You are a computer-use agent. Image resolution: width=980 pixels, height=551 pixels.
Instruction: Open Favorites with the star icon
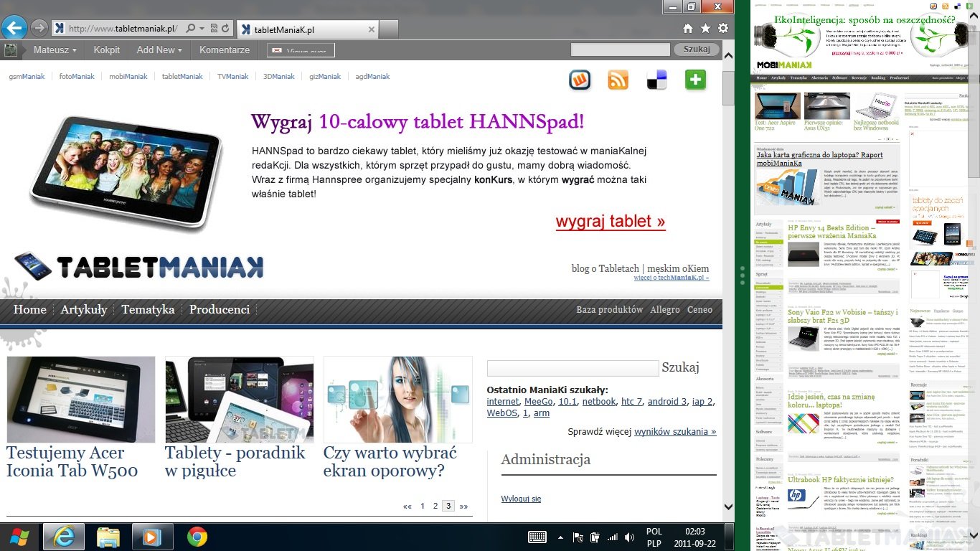pyautogui.click(x=705, y=29)
